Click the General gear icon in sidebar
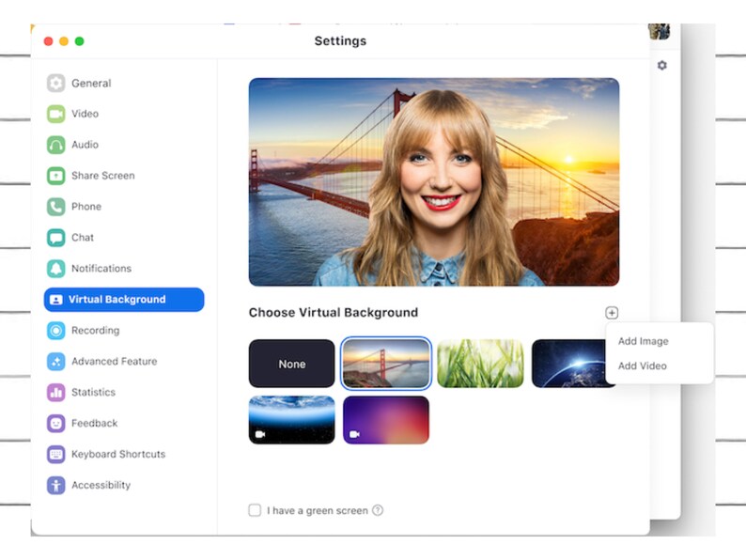The width and height of the screenshot is (746, 560). tap(56, 84)
